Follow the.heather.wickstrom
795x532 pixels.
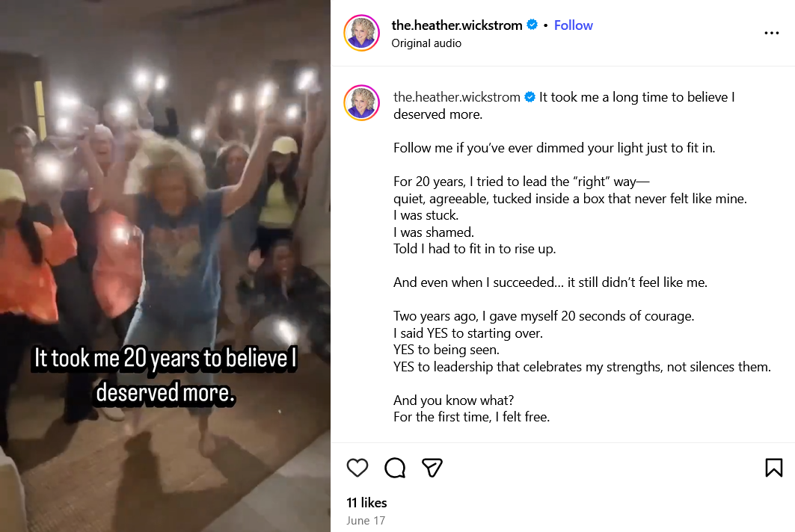(x=573, y=25)
